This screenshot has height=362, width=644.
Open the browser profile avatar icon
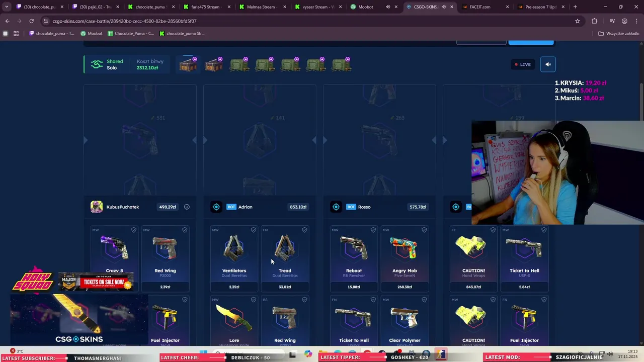(624, 21)
